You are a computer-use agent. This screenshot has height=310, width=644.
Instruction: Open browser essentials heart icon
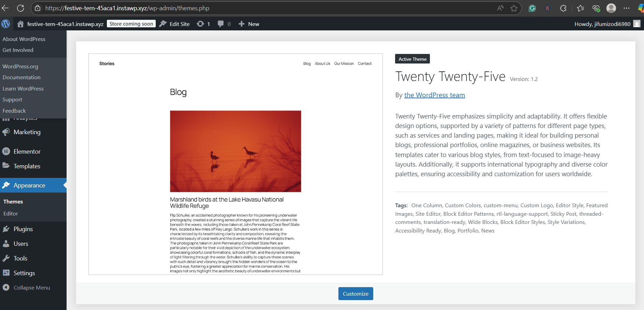tap(596, 8)
